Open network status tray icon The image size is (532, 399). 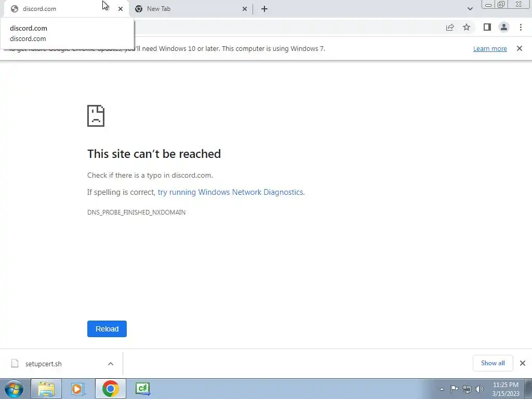[x=467, y=389]
